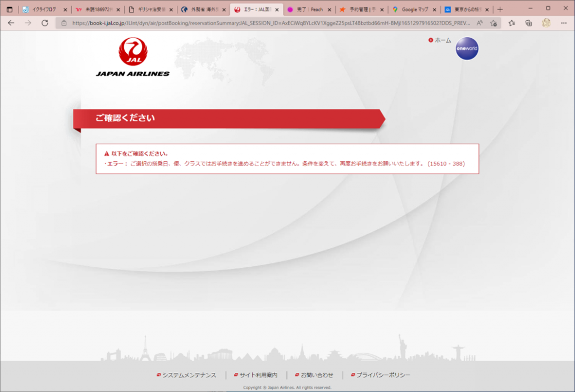Open the Favorites star list icon

click(x=512, y=23)
